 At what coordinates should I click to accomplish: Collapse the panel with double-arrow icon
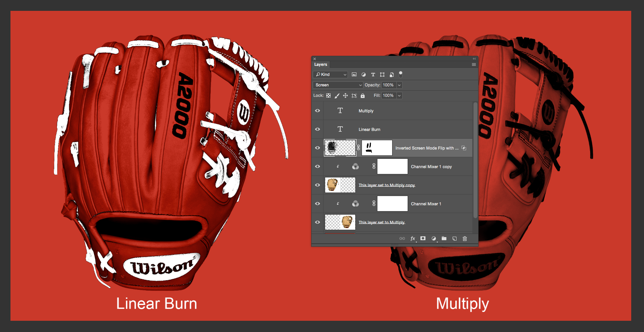tap(474, 59)
